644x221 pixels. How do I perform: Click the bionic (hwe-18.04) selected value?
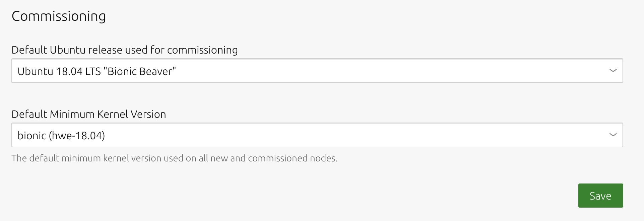[61, 136]
